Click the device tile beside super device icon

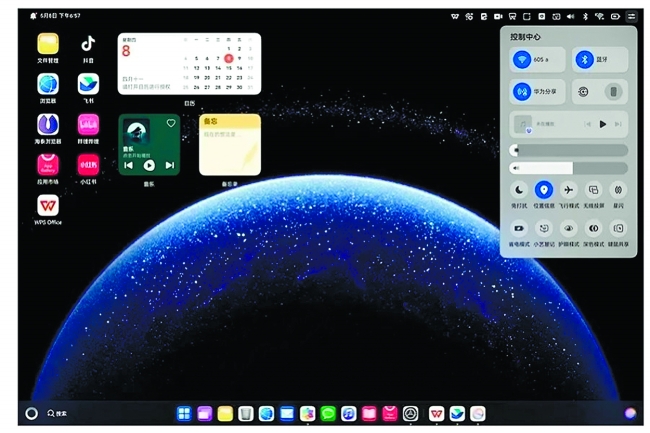click(614, 92)
